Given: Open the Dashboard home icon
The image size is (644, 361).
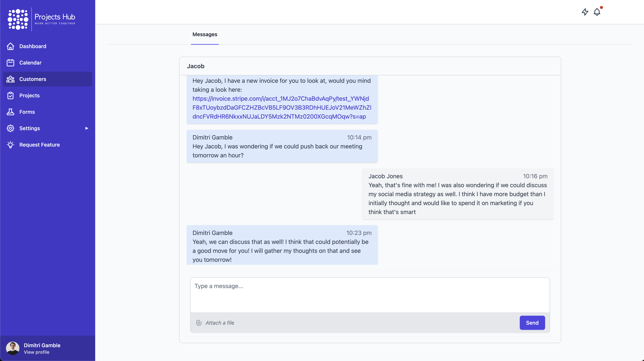Looking at the screenshot, I should click(10, 46).
